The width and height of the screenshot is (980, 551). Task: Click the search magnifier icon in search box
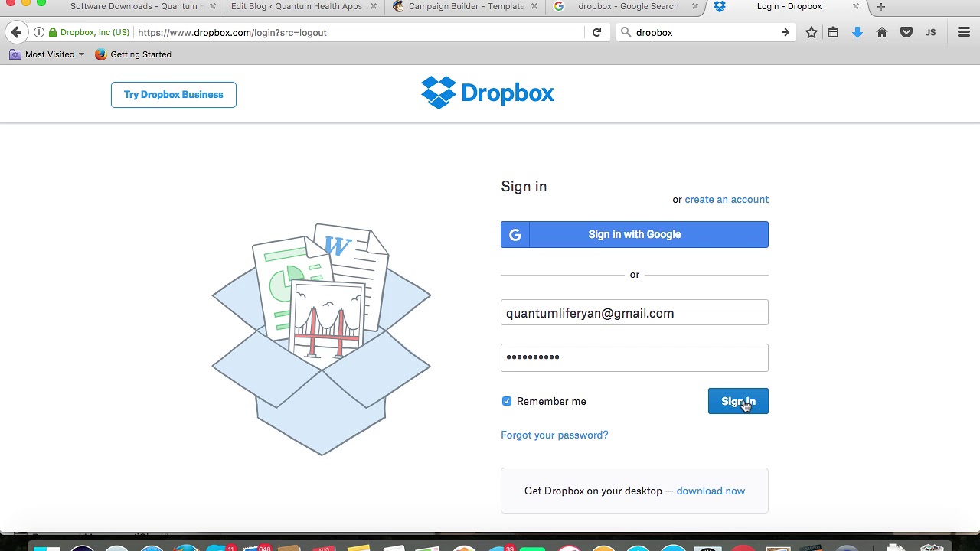626,32
